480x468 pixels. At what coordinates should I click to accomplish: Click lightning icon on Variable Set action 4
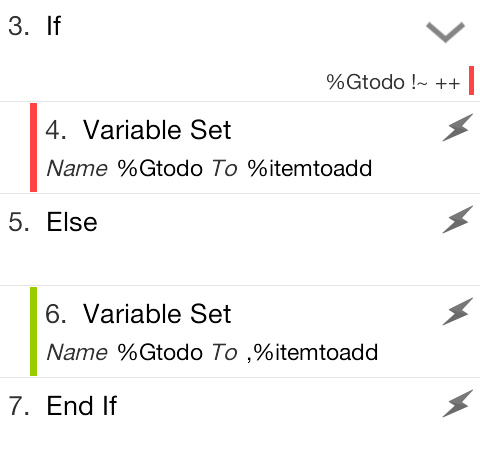(458, 127)
